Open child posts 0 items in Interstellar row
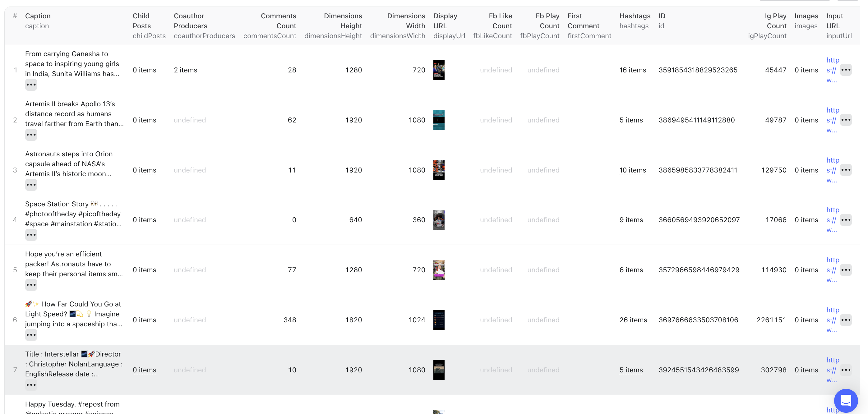Image resolution: width=868 pixels, height=414 pixels. tap(144, 370)
